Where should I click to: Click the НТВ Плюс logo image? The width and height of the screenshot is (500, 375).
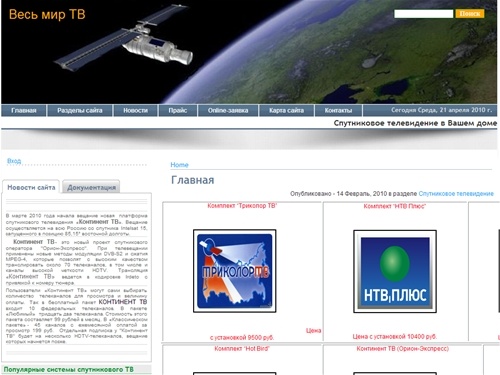pyautogui.click(x=395, y=271)
